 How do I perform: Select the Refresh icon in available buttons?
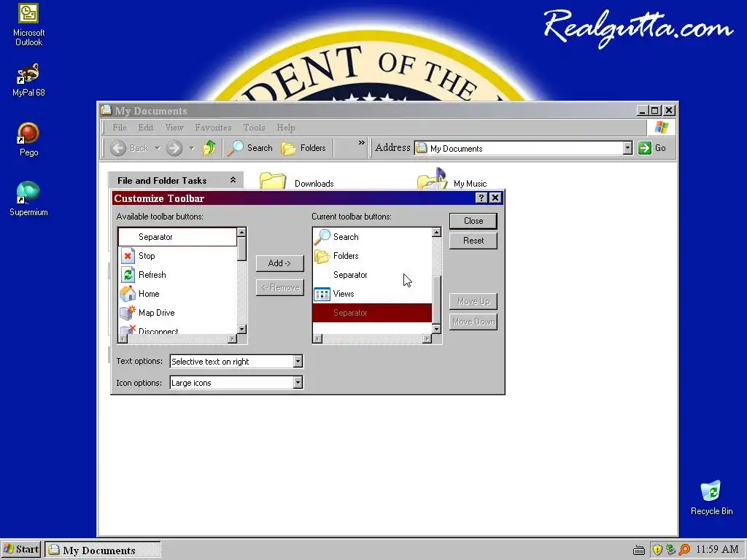pyautogui.click(x=128, y=275)
